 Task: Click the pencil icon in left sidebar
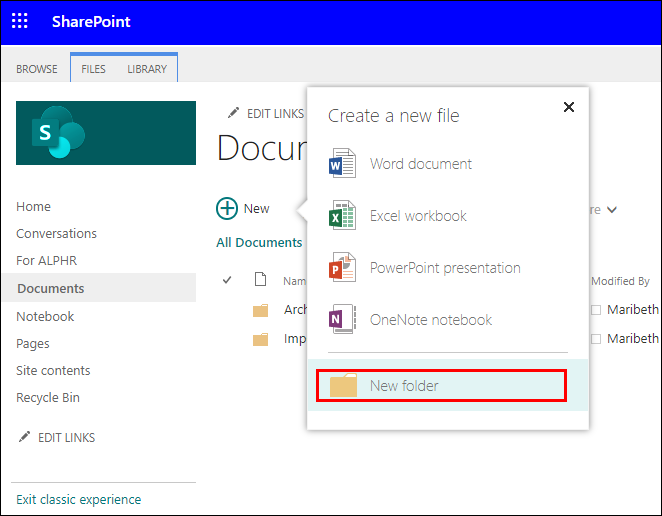point(24,438)
